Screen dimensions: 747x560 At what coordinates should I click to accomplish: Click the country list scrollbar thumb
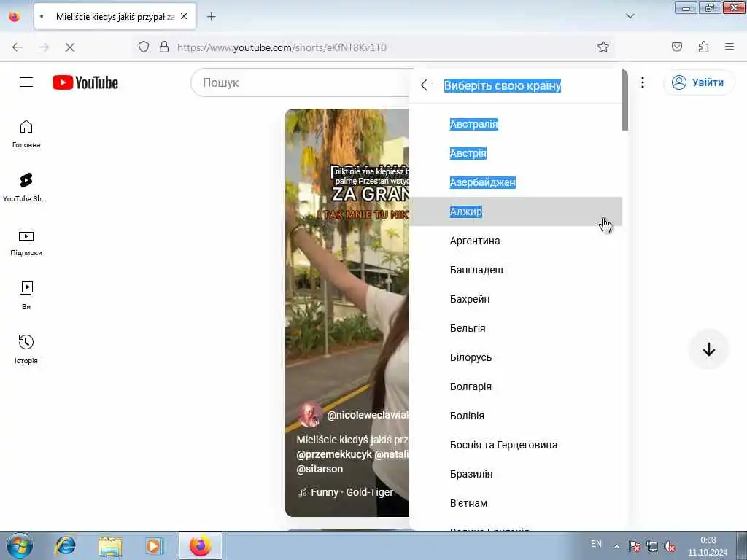tap(625, 99)
